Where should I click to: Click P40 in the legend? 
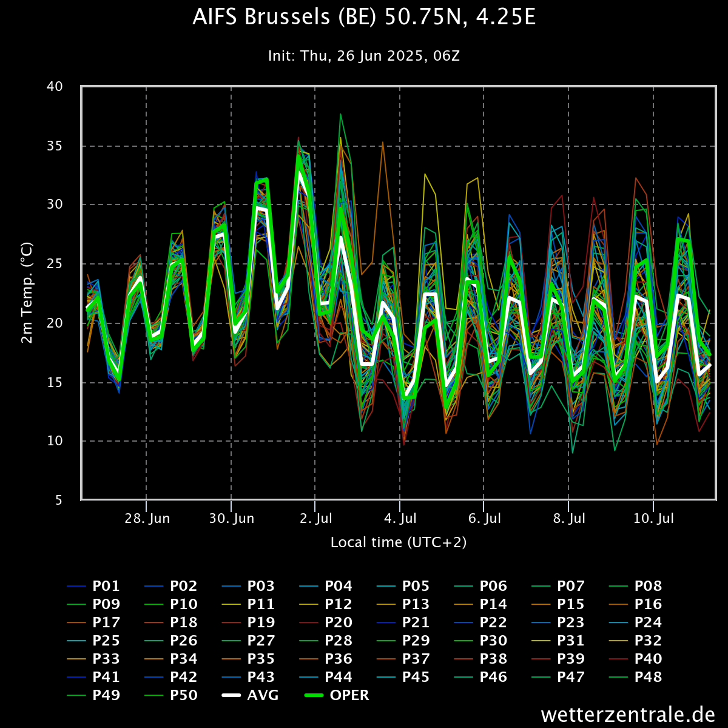636,659
